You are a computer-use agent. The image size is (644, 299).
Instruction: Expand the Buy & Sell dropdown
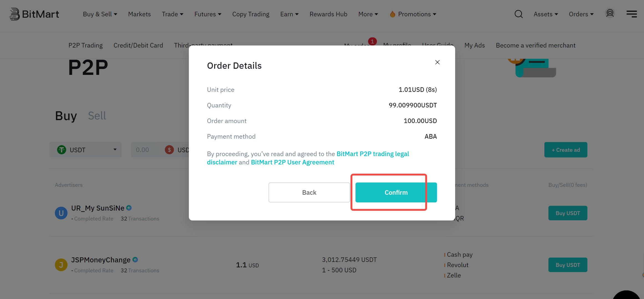click(100, 14)
